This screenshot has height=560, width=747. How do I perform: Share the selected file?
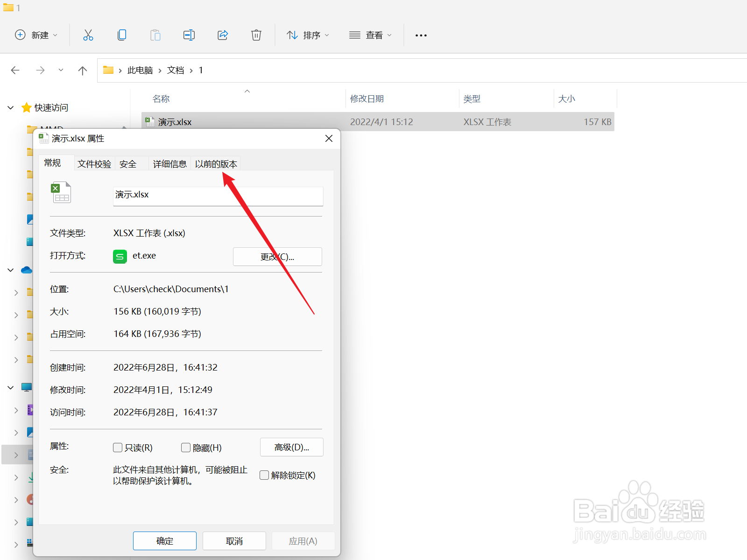223,35
